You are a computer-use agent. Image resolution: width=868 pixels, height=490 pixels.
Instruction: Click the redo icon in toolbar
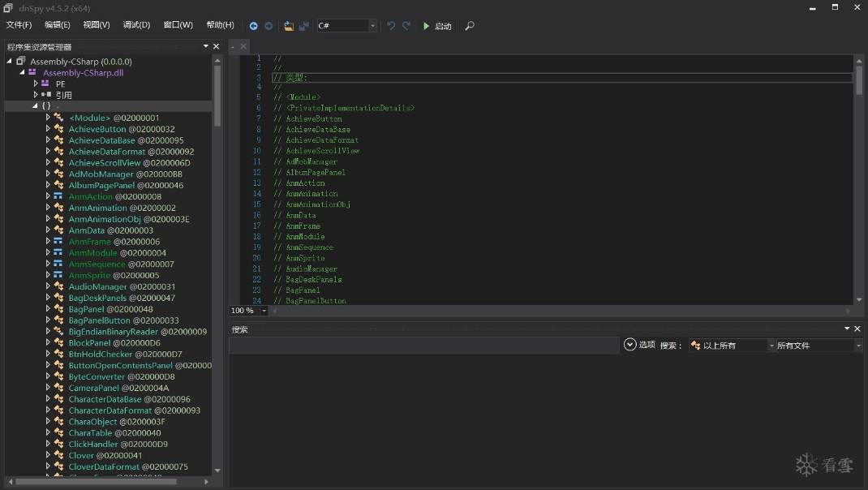[406, 26]
